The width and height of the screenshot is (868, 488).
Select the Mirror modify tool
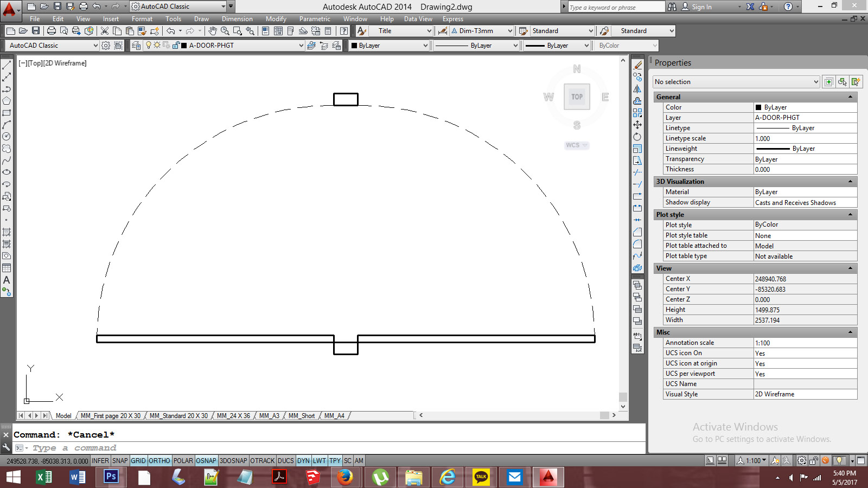point(637,89)
